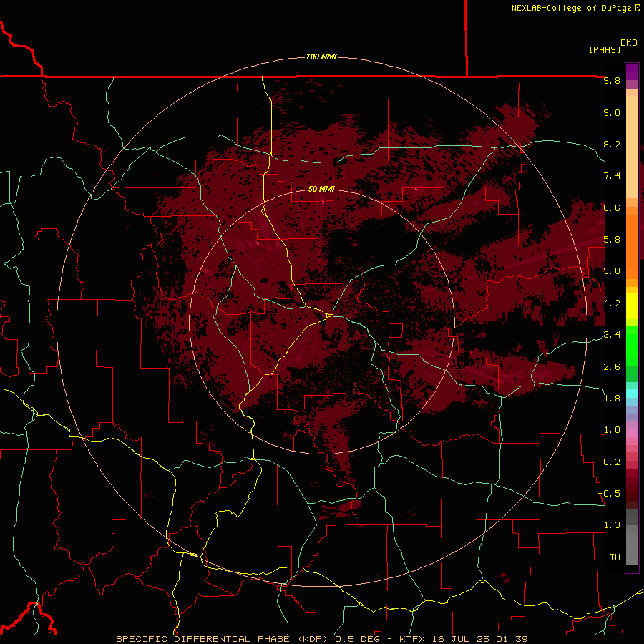This screenshot has width=644, height=644.
Task: Pick the peach segment of the color bar
Action: click(x=632, y=147)
